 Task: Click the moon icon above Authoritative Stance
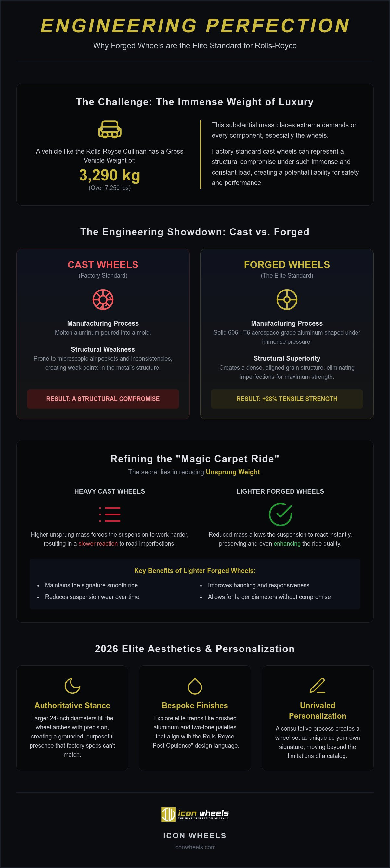pos(72,686)
